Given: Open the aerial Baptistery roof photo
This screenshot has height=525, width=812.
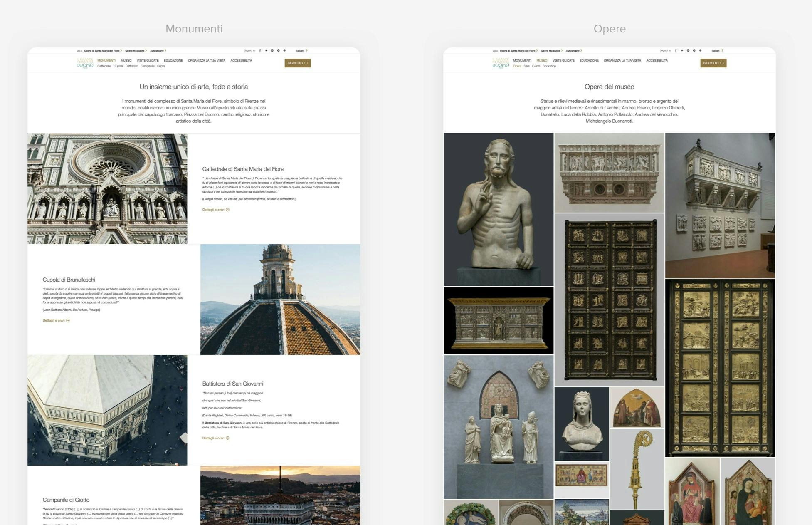Looking at the screenshot, I should point(107,410).
